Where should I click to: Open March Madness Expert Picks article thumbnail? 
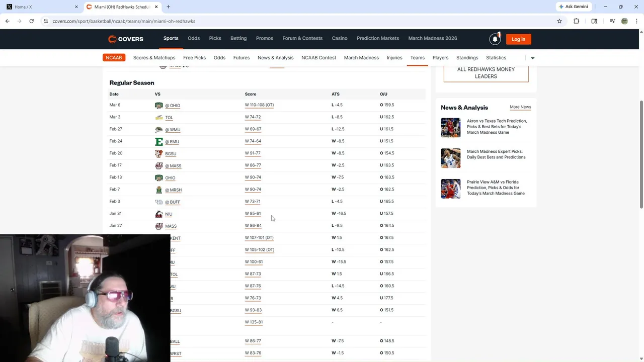(x=451, y=158)
